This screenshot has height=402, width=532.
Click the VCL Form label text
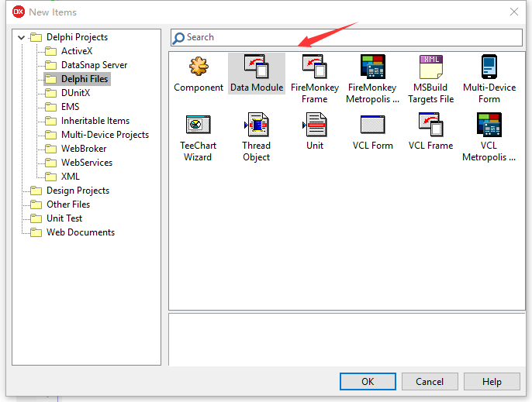click(372, 146)
